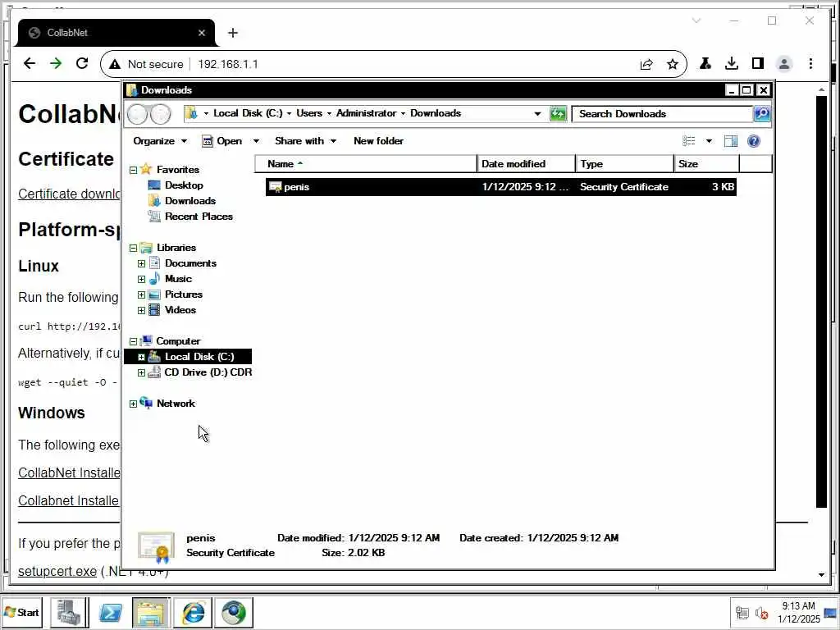Open the browser profile avatar
Image resolution: width=840 pixels, height=630 pixels.
pyautogui.click(x=783, y=64)
